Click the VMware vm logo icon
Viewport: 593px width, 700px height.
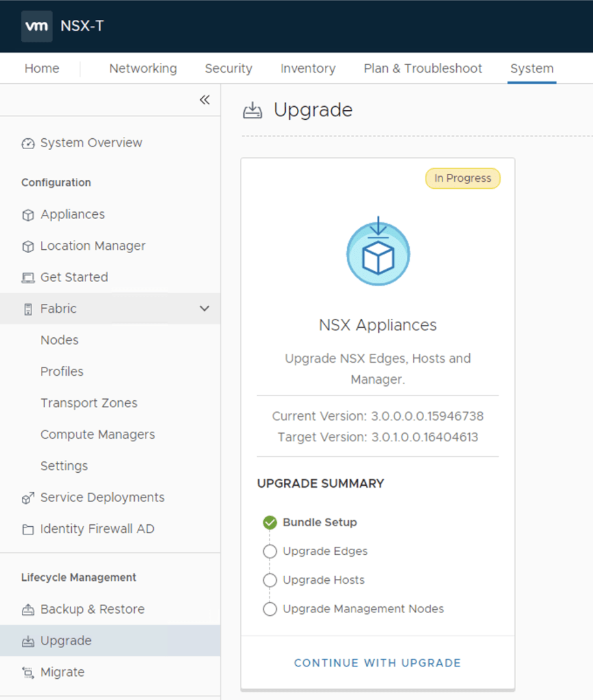point(36,27)
